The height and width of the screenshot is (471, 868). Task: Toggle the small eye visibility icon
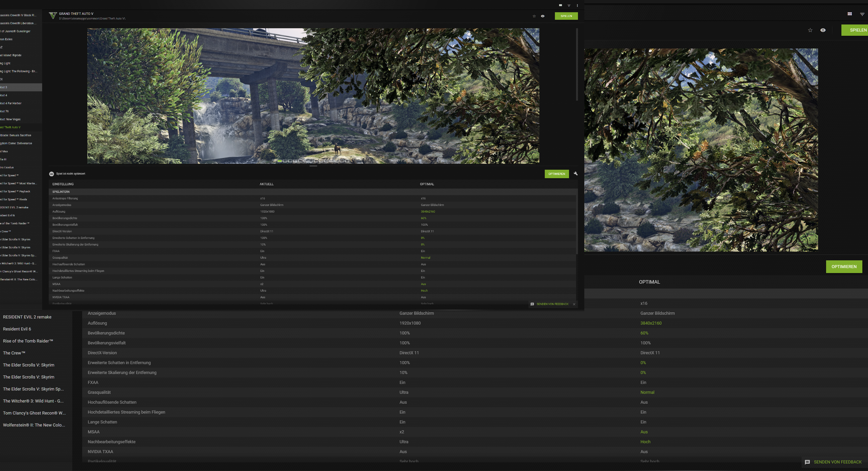(542, 16)
